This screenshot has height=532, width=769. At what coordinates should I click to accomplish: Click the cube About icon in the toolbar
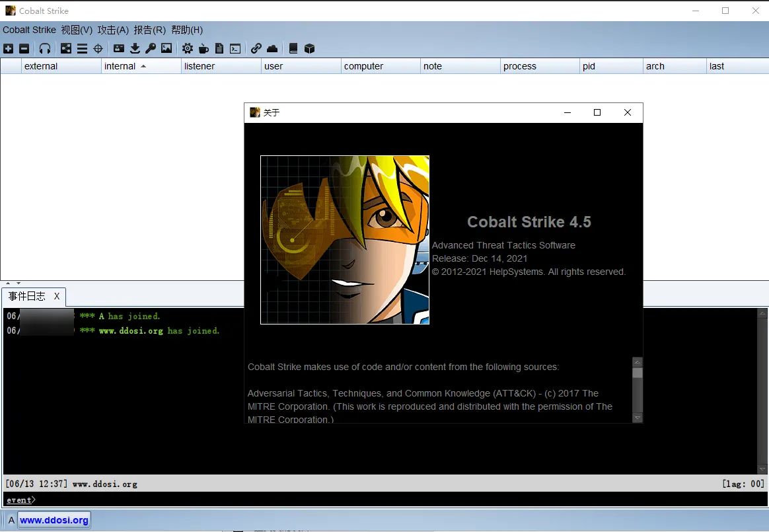point(309,49)
